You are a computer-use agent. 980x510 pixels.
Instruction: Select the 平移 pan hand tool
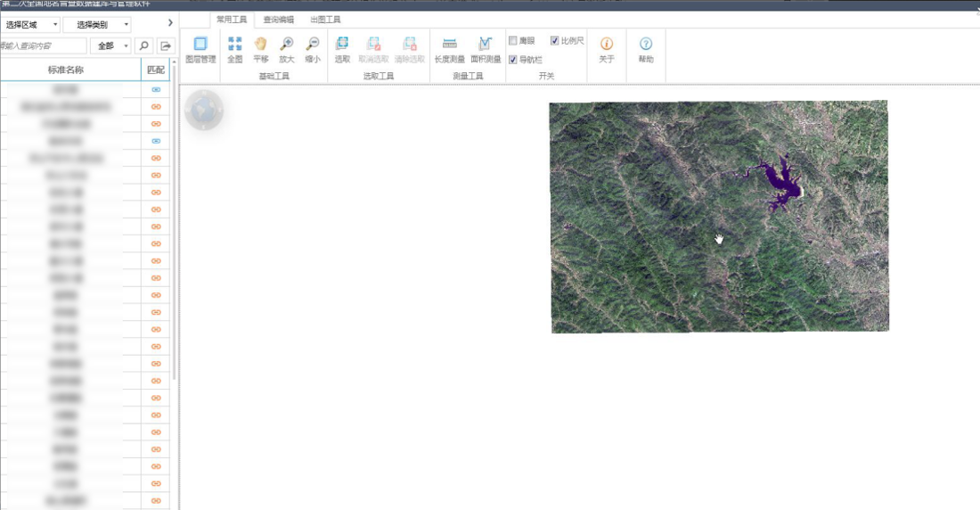[x=260, y=47]
